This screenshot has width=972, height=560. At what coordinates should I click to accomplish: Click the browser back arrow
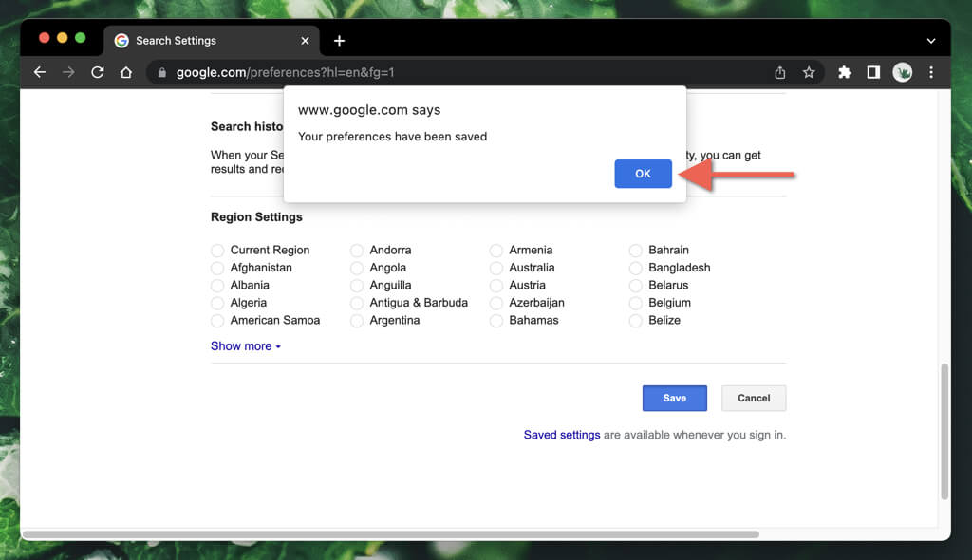coord(39,72)
